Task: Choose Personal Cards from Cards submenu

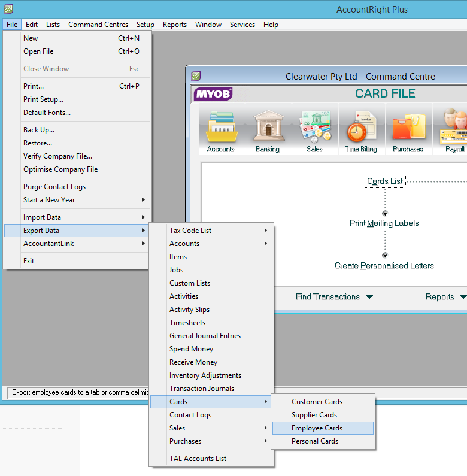Action: click(x=323, y=441)
